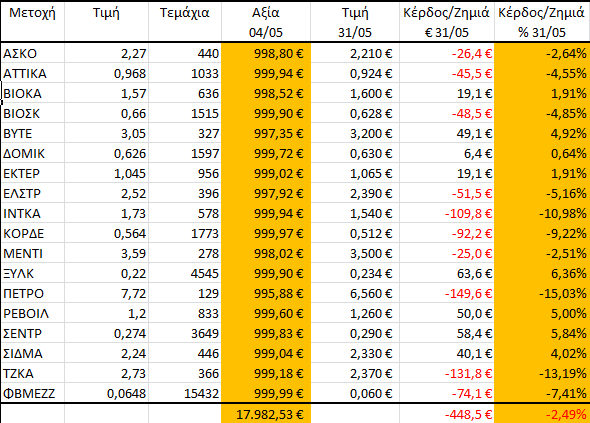Click the Τιμή 31/05 header cell

click(x=355, y=22)
